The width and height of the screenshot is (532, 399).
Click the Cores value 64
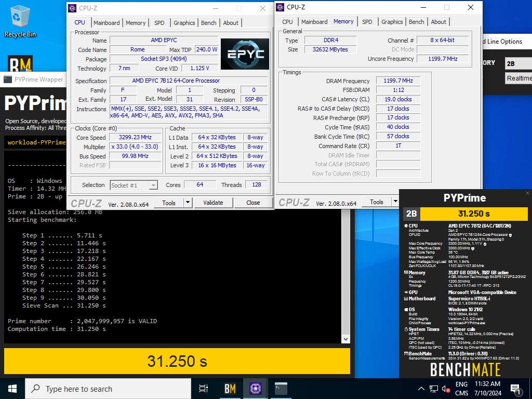pos(200,184)
